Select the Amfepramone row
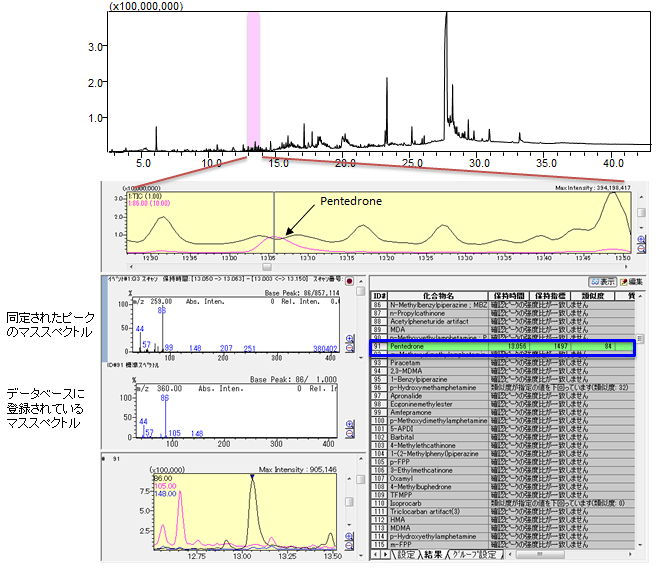 point(503,413)
